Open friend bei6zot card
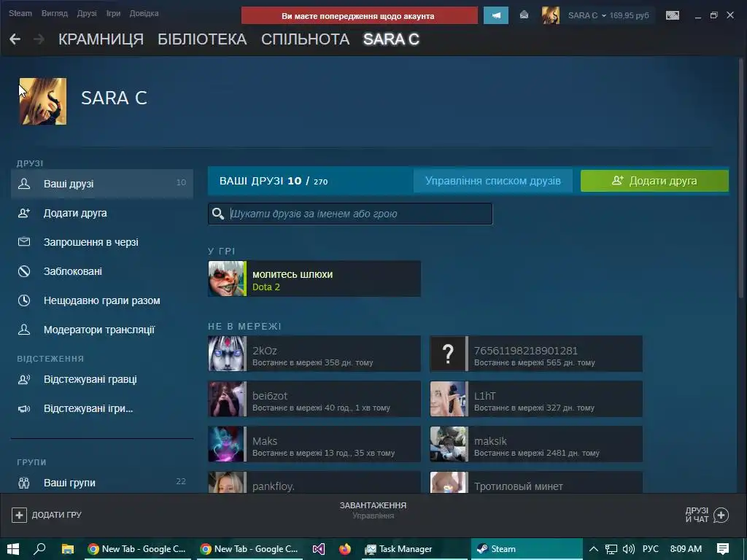The width and height of the screenshot is (747, 560). (x=314, y=399)
